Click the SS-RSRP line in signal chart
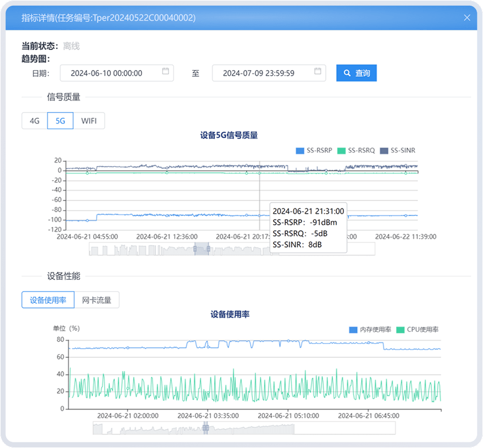The width and height of the screenshot is (483, 448). tap(172, 215)
